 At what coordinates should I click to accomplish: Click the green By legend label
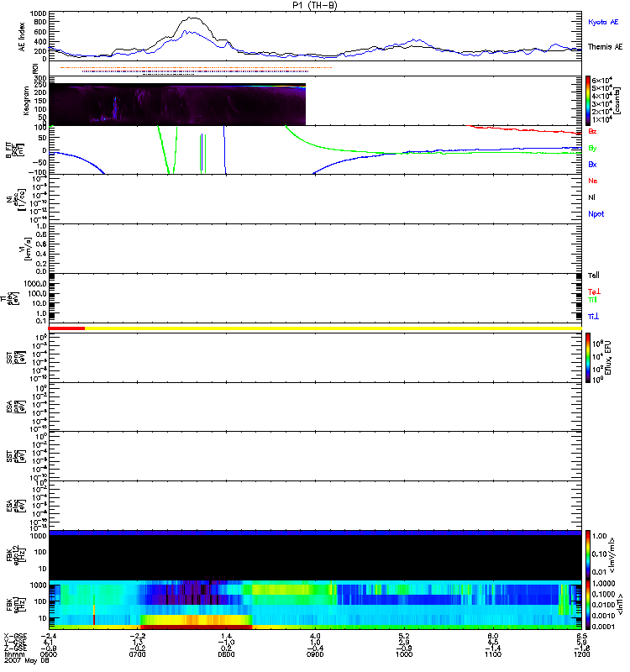(x=592, y=149)
